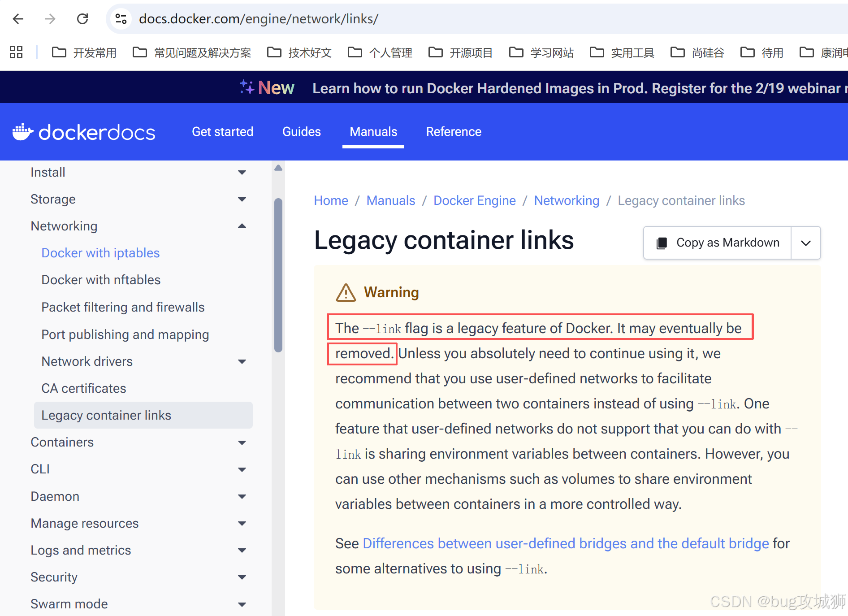This screenshot has width=848, height=616.
Task: Click the CLI sidebar label
Action: click(40, 469)
